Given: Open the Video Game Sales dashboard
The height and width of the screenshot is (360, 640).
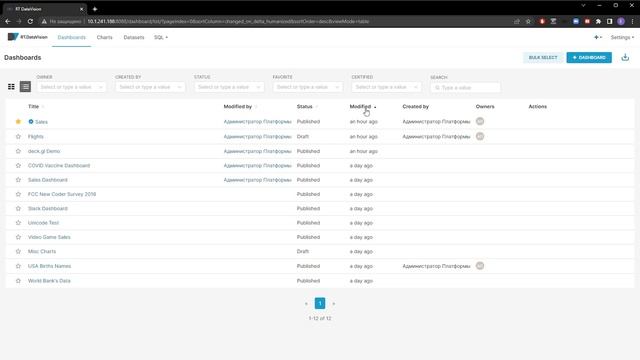Looking at the screenshot, I should 49,237.
